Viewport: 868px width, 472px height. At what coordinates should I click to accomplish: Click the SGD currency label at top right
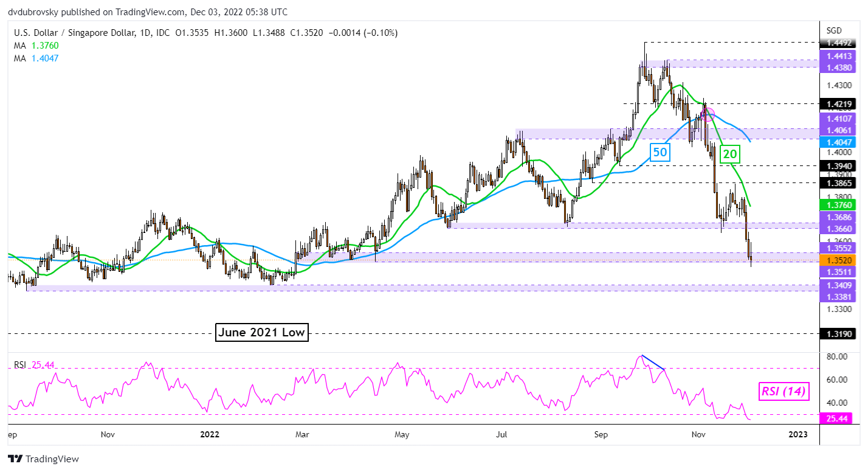tap(835, 30)
